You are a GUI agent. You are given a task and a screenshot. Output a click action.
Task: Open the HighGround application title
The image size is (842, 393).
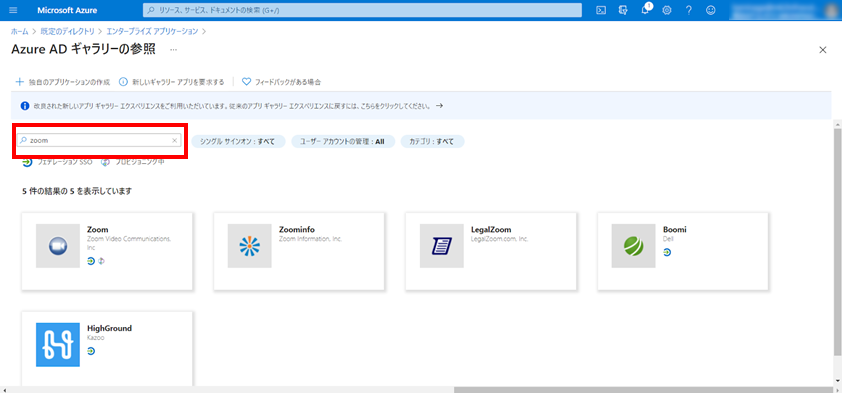110,328
